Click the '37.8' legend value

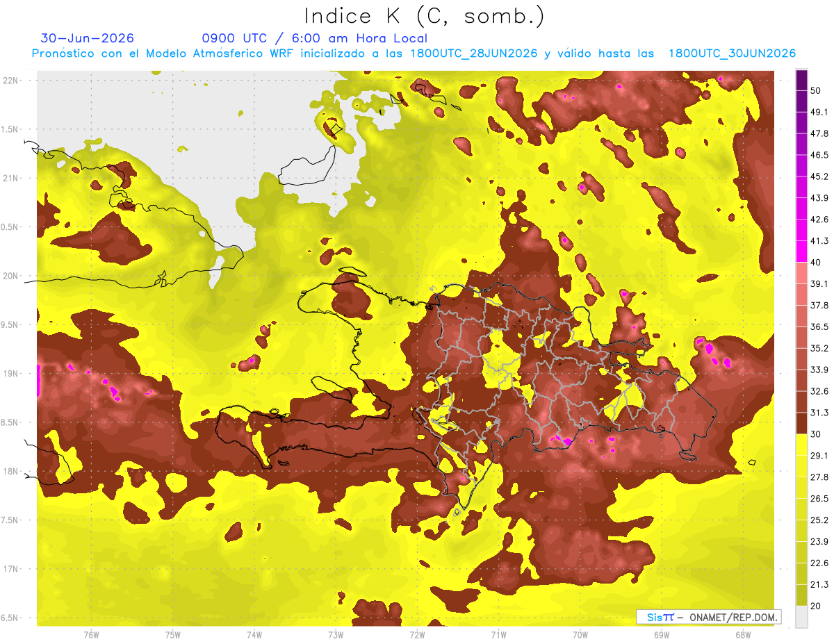point(819,306)
